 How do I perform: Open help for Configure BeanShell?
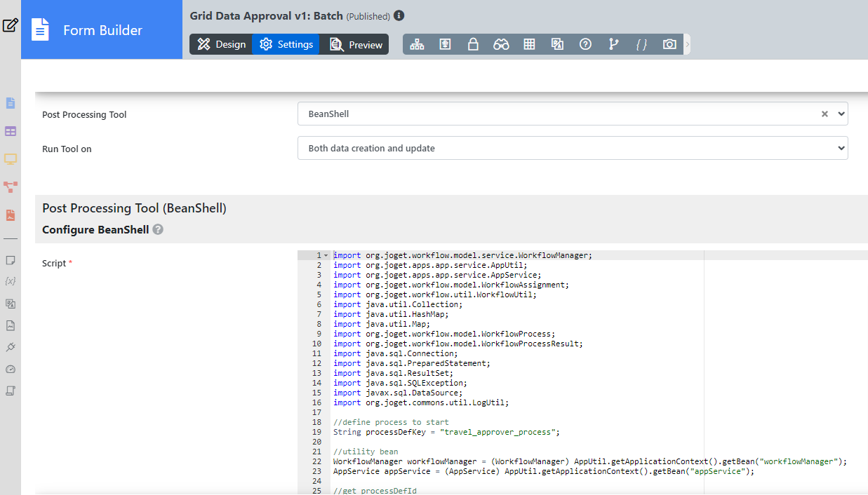pos(158,229)
